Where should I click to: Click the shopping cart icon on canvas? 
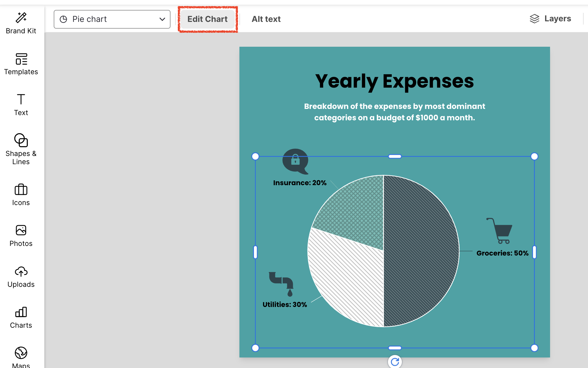pyautogui.click(x=500, y=231)
